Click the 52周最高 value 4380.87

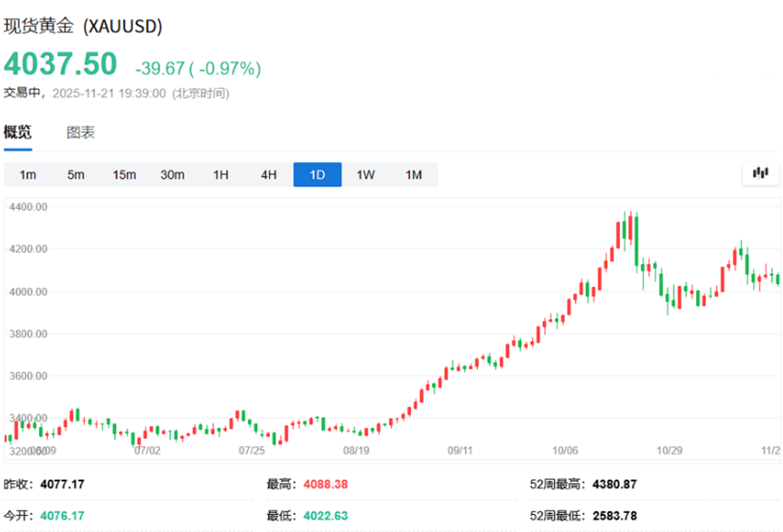615,484
